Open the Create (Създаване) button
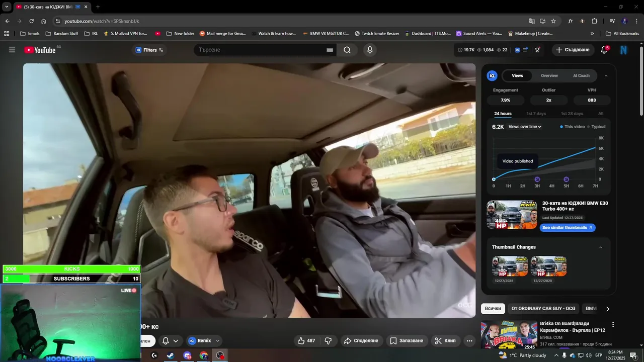The image size is (644, 362). [573, 50]
